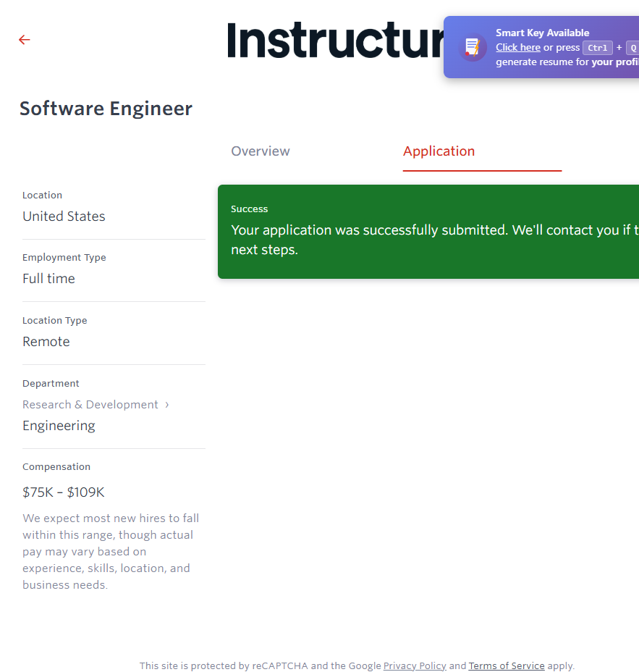Click the Ctrl key badge
The width and height of the screenshot is (639, 672).
[598, 48]
